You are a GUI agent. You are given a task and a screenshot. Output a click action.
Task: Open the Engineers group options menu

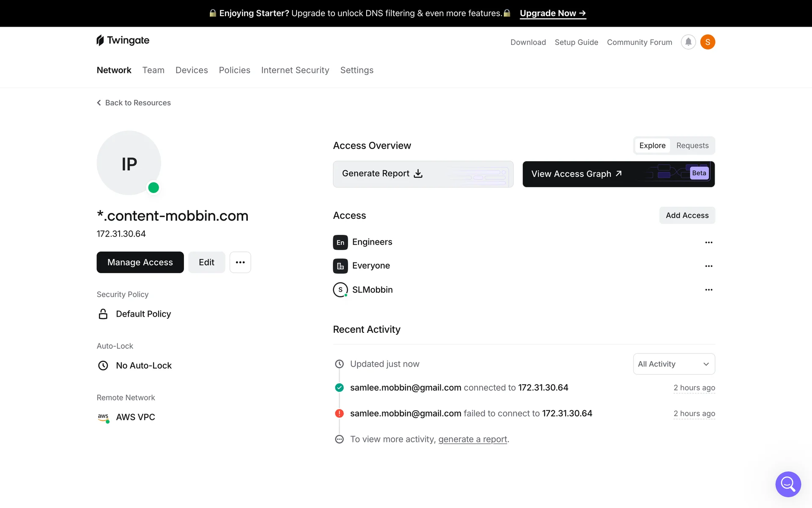tap(709, 243)
